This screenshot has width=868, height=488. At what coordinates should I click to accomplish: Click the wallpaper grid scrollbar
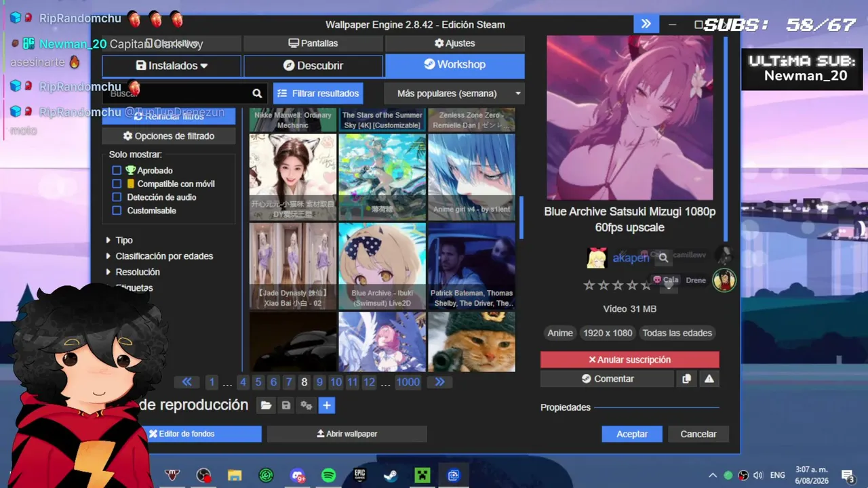[x=521, y=217]
